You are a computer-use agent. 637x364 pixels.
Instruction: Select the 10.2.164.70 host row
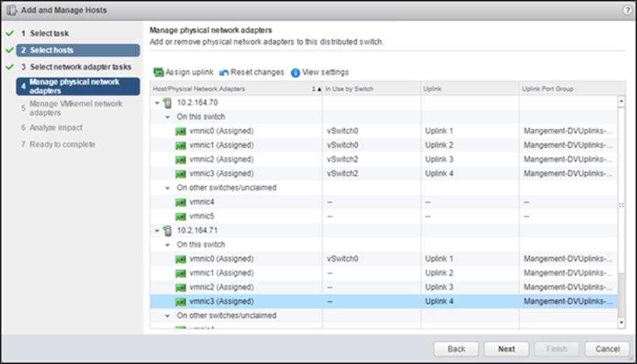tap(384, 103)
